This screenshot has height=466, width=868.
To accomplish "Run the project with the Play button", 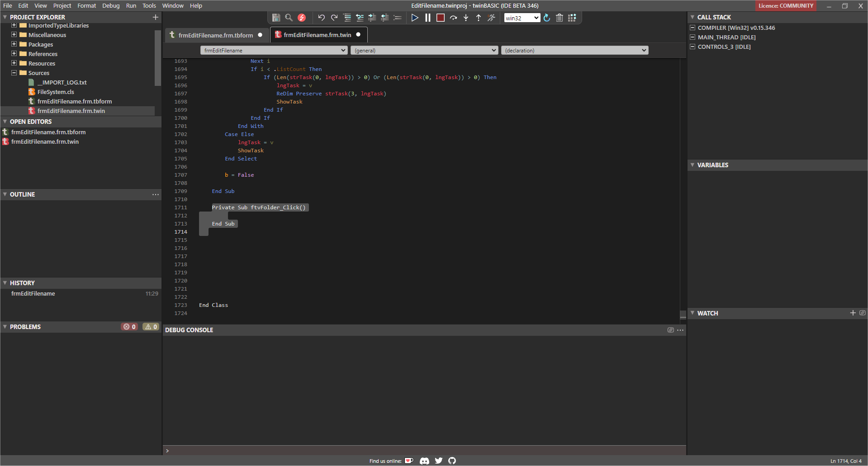I will [415, 18].
